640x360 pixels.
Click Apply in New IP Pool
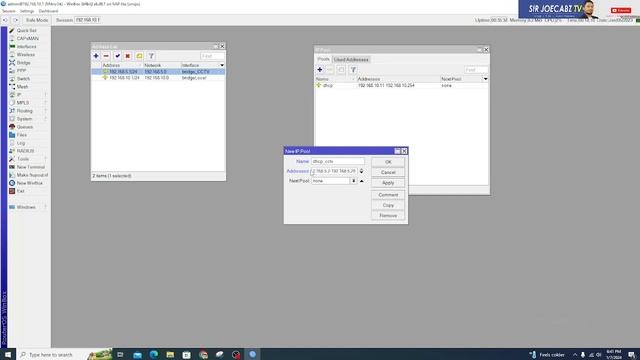[388, 183]
